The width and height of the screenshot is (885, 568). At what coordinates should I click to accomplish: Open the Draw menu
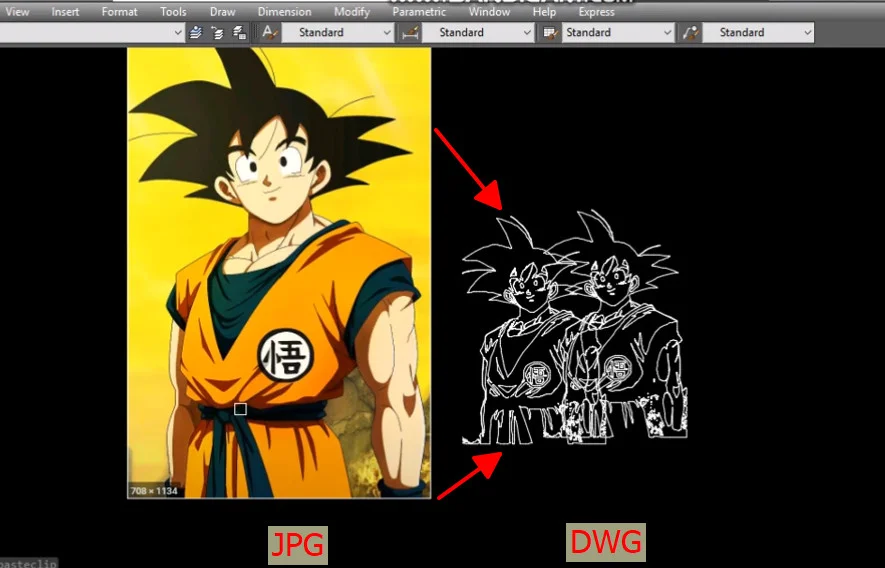pos(222,11)
